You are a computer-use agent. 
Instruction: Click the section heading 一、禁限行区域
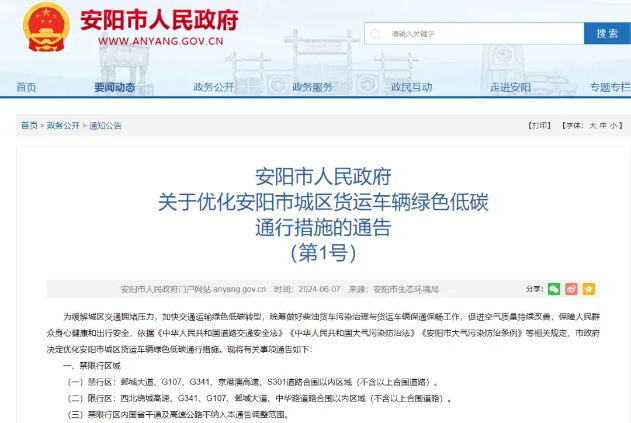point(92,365)
